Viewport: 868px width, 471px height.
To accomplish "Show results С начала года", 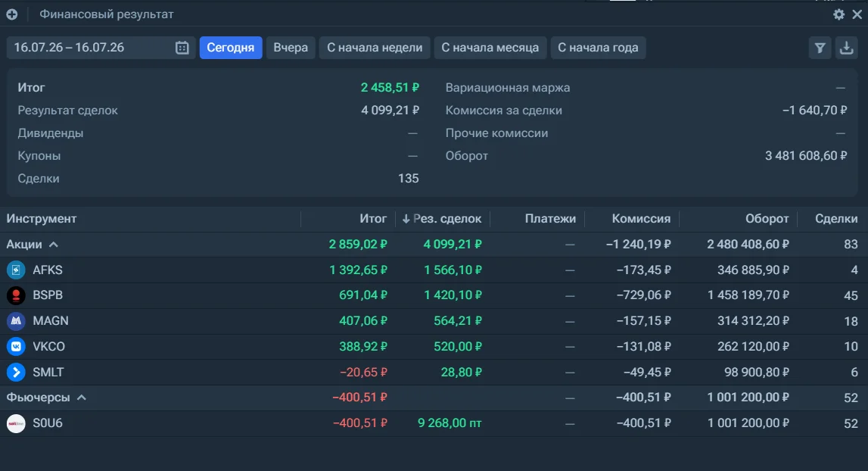I will click(598, 48).
